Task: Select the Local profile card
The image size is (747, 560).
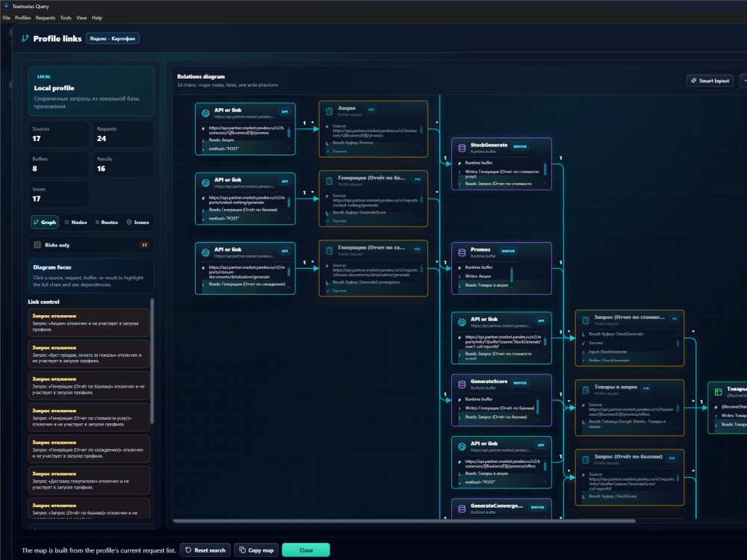Action: click(90, 91)
